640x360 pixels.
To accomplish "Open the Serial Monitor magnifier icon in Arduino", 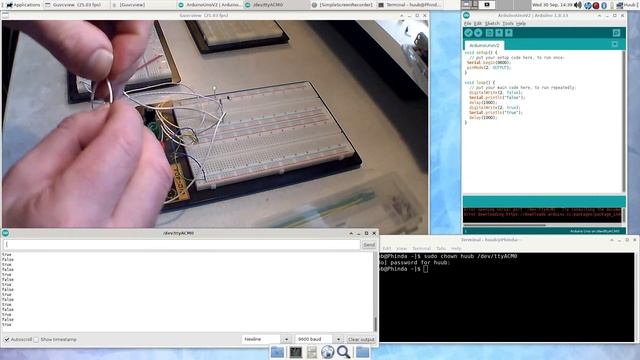I will pos(616,33).
